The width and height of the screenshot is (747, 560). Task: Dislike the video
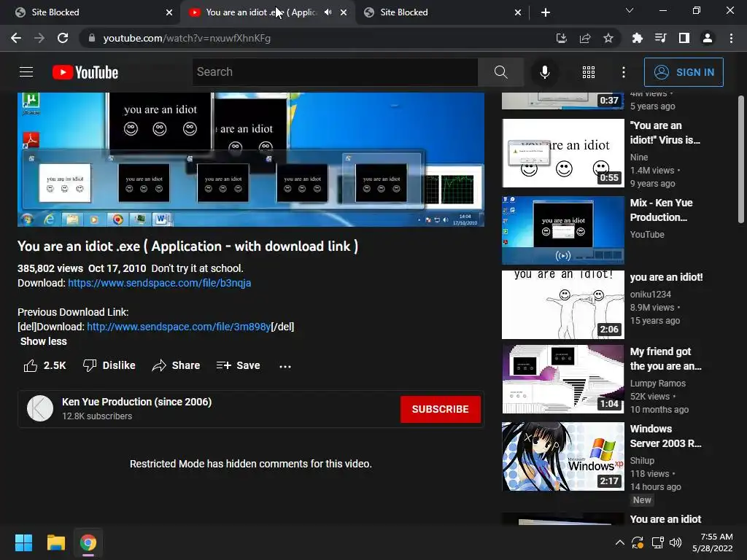109,365
